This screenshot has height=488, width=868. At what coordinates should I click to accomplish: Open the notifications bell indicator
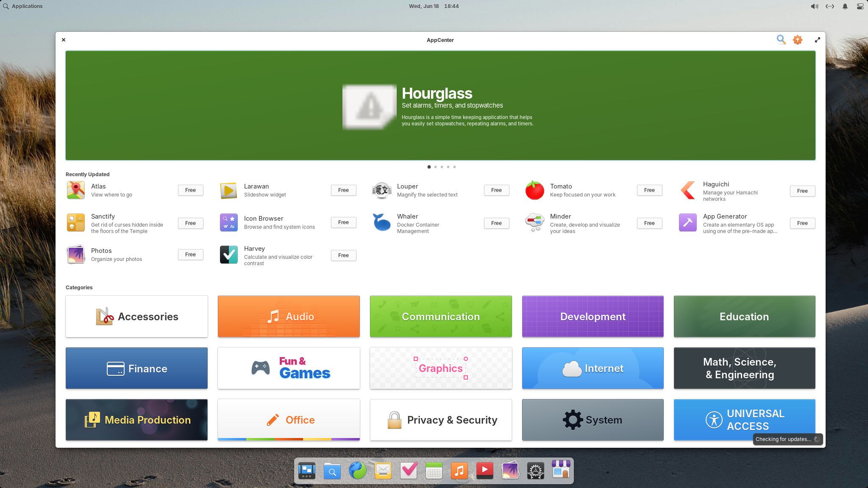point(845,6)
